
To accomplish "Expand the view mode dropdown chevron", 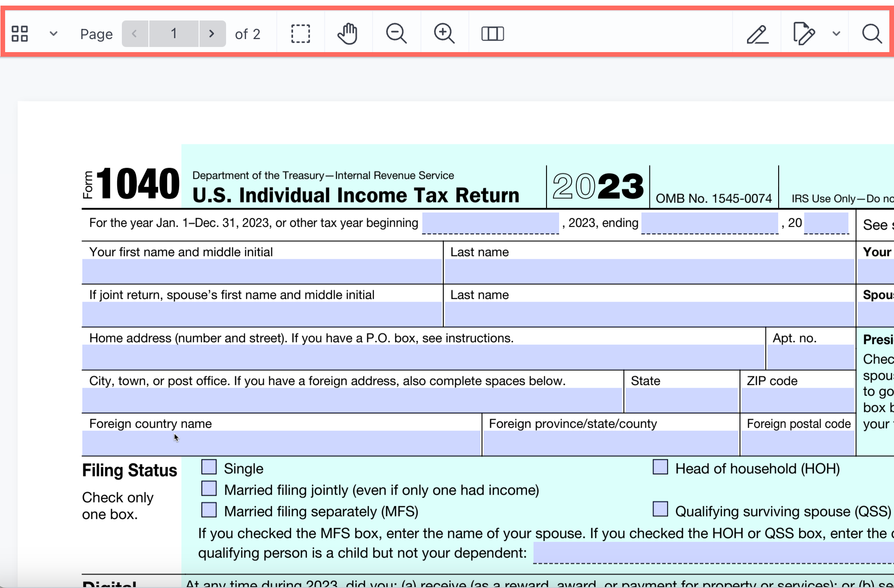I will 53,33.
